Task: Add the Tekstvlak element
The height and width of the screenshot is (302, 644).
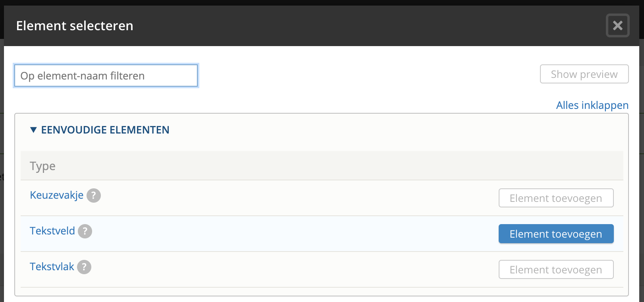Action: (x=556, y=270)
